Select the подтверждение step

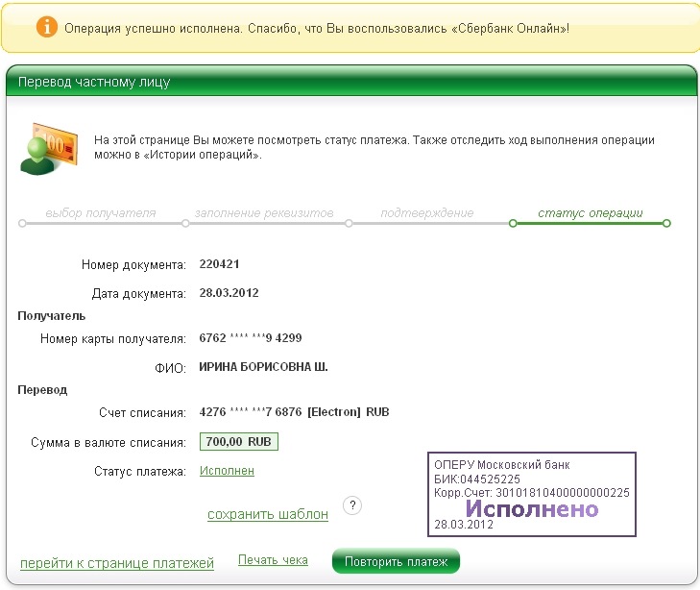tap(426, 213)
